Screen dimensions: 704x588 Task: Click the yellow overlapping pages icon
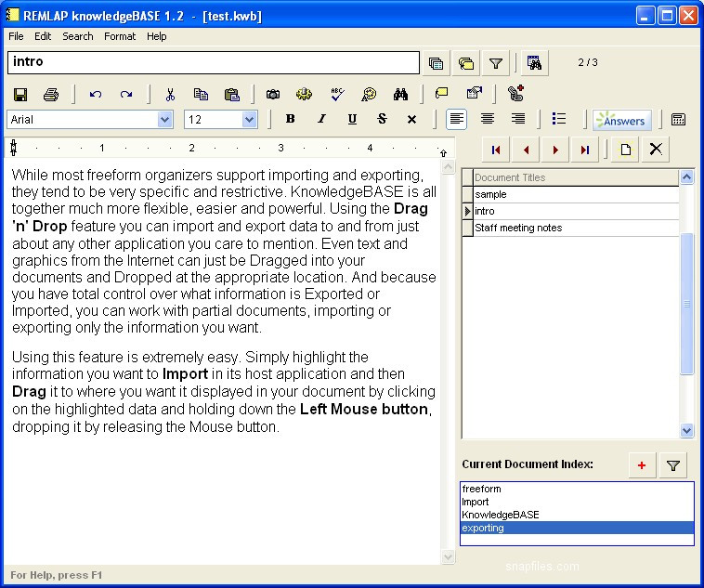[466, 63]
